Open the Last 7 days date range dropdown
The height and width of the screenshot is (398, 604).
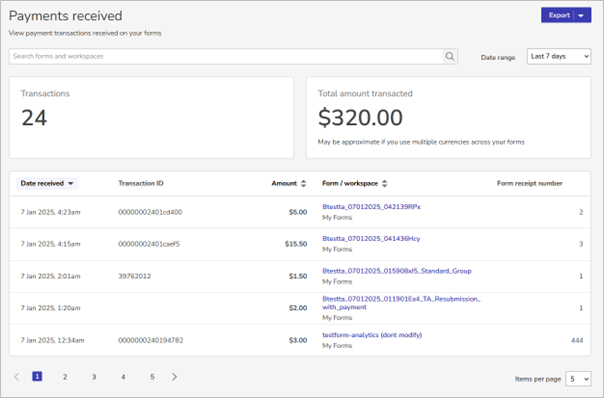pyautogui.click(x=559, y=56)
